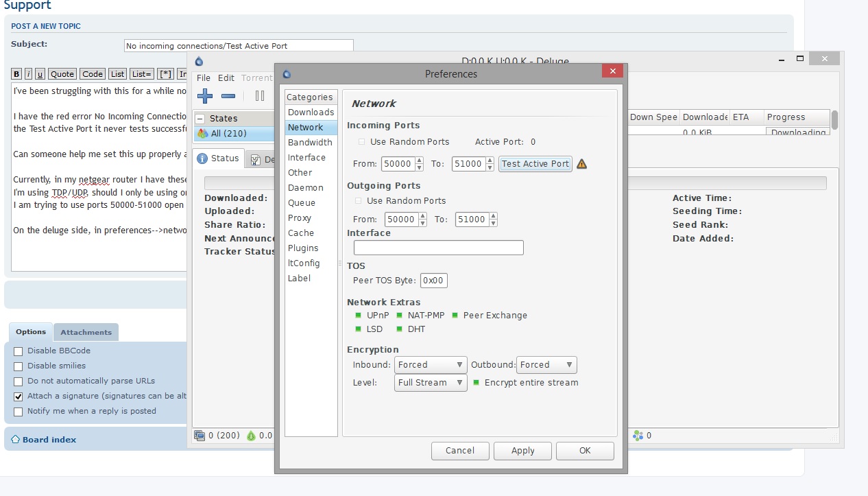Check Disable smilies option

[x=19, y=366]
